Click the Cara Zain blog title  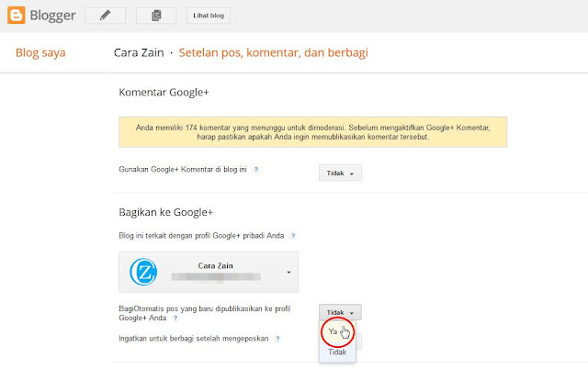139,52
